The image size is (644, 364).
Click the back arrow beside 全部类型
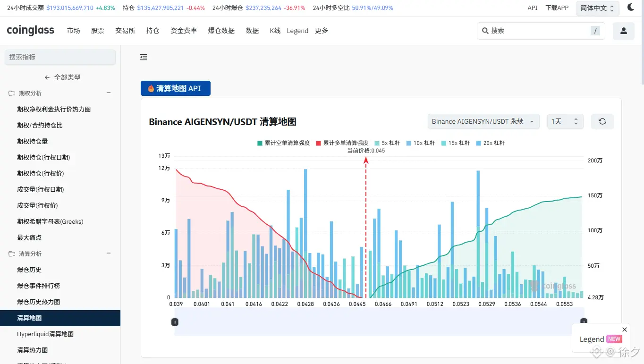(x=47, y=77)
